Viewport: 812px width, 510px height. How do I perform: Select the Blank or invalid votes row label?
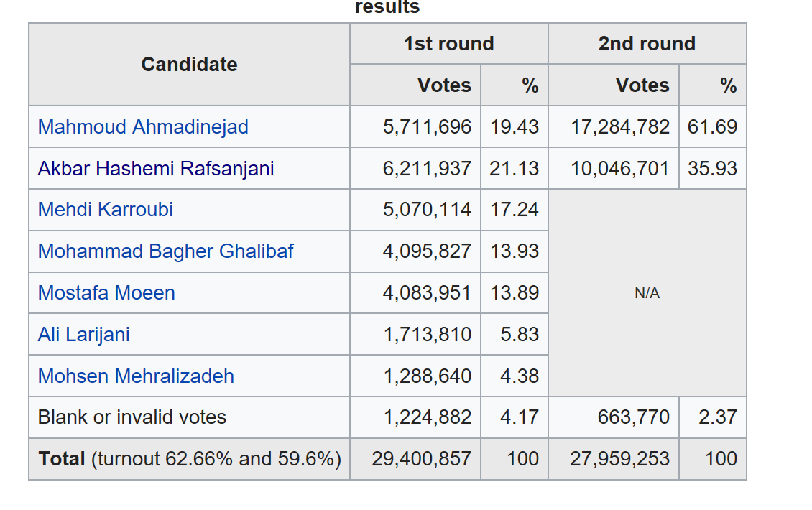(132, 417)
